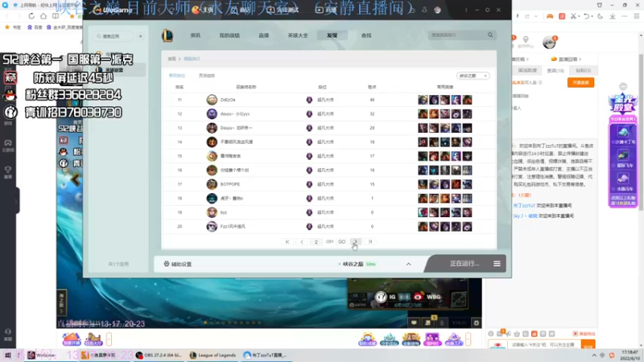The height and width of the screenshot is (362, 644).
Task: Click the plus add-app button in WeGame sidebar
Action: [x=140, y=36]
